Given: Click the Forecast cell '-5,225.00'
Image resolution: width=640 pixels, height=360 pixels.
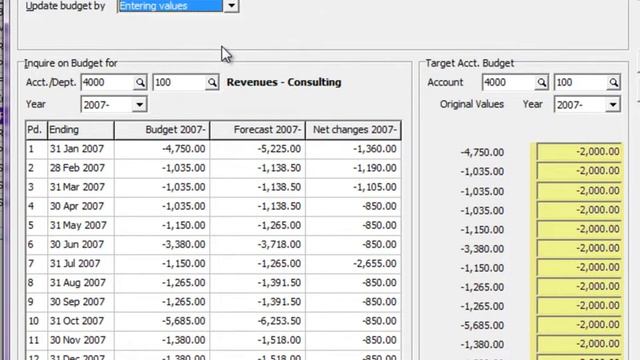Looking at the screenshot, I should 258,149.
